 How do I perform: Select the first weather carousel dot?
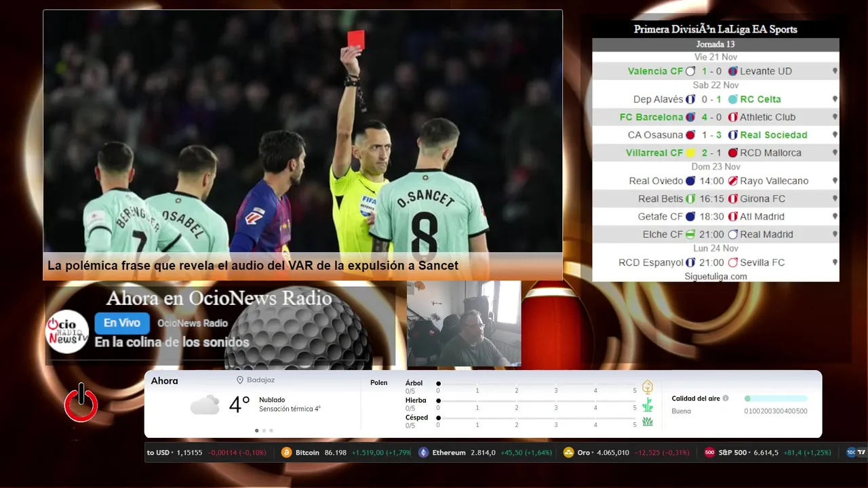pos(256,430)
